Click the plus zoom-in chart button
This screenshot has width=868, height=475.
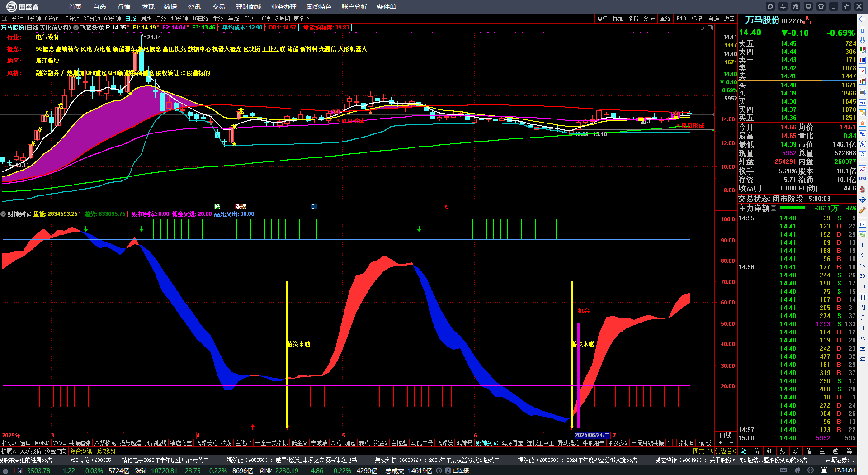(x=721, y=443)
